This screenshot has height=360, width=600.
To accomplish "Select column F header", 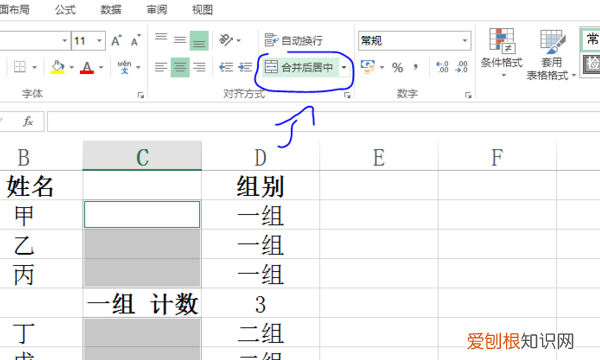I will point(497,157).
